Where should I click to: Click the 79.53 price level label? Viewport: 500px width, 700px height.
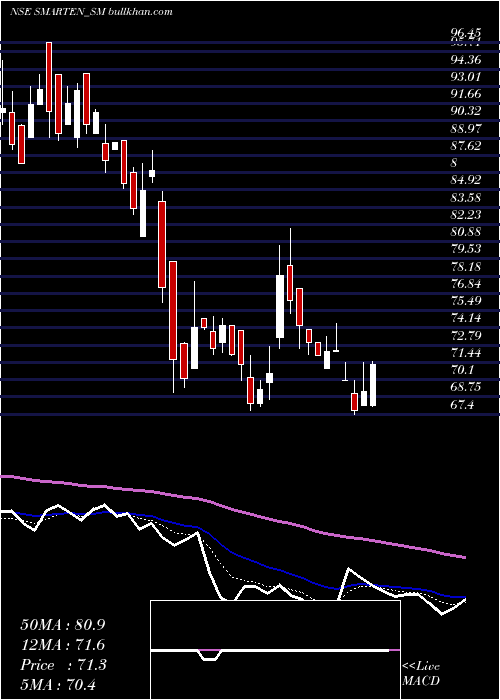(x=466, y=249)
